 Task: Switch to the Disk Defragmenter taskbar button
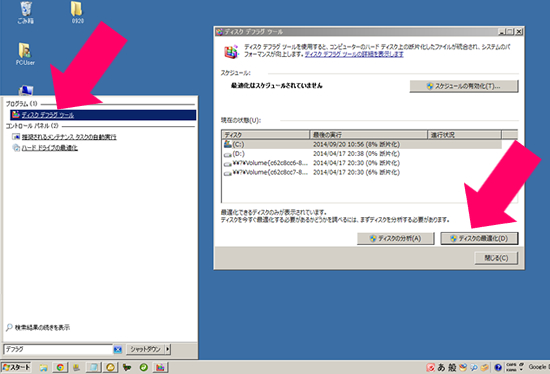click(x=160, y=367)
